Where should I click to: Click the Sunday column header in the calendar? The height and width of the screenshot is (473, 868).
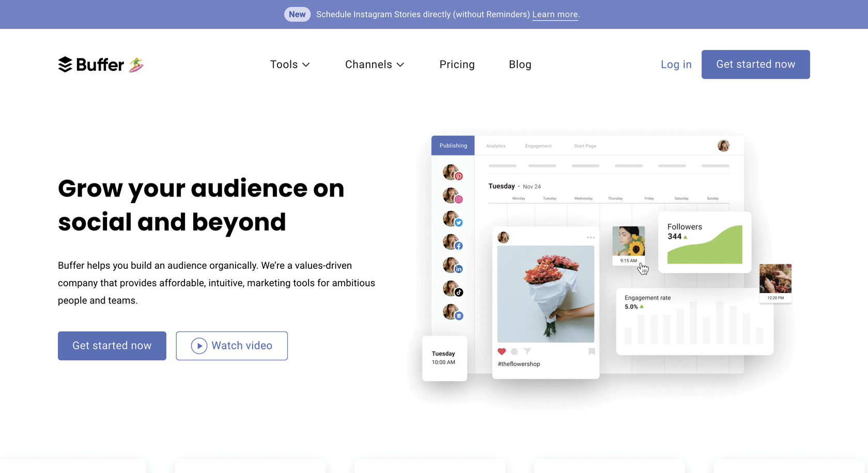click(713, 199)
